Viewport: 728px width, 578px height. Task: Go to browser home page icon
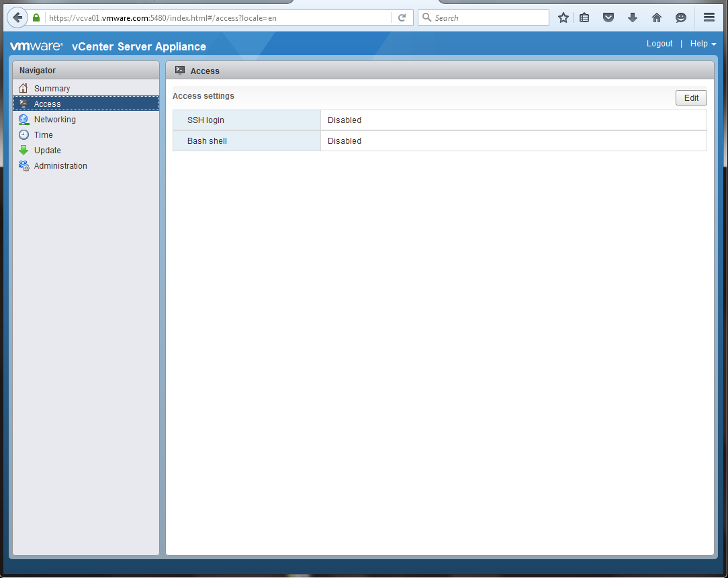[x=657, y=17]
